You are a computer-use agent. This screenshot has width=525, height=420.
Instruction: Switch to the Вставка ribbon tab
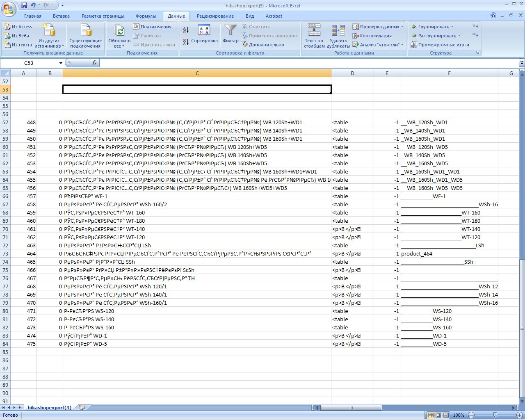(61, 16)
